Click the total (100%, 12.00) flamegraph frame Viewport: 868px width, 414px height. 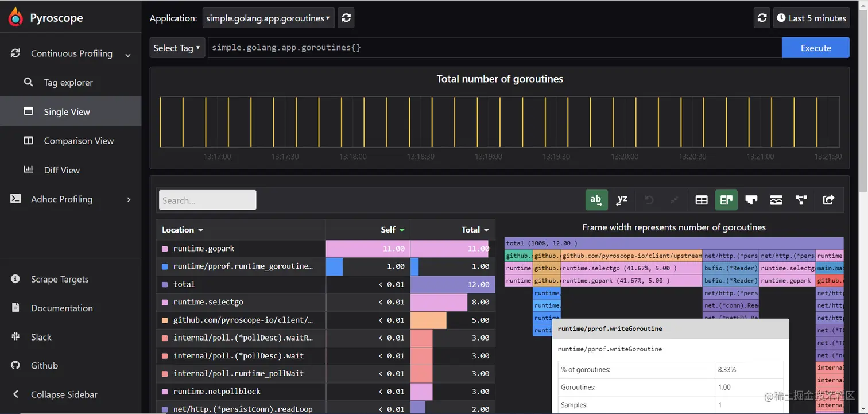tap(674, 243)
